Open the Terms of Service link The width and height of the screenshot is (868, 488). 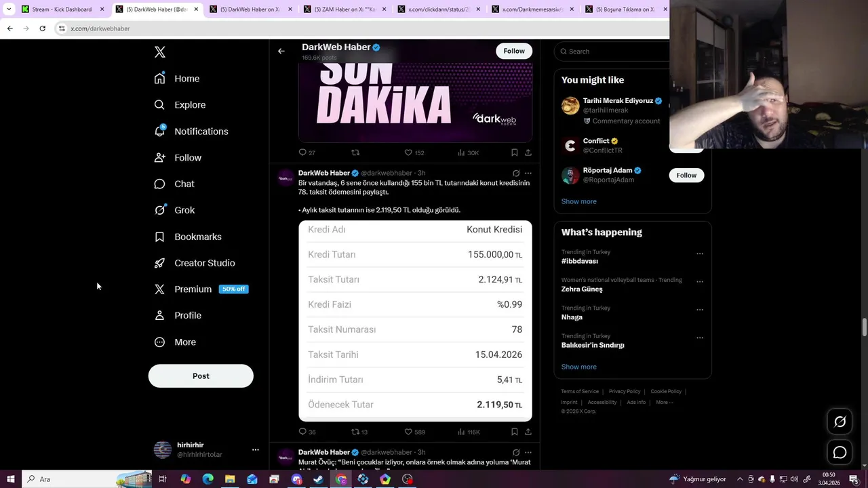(580, 391)
